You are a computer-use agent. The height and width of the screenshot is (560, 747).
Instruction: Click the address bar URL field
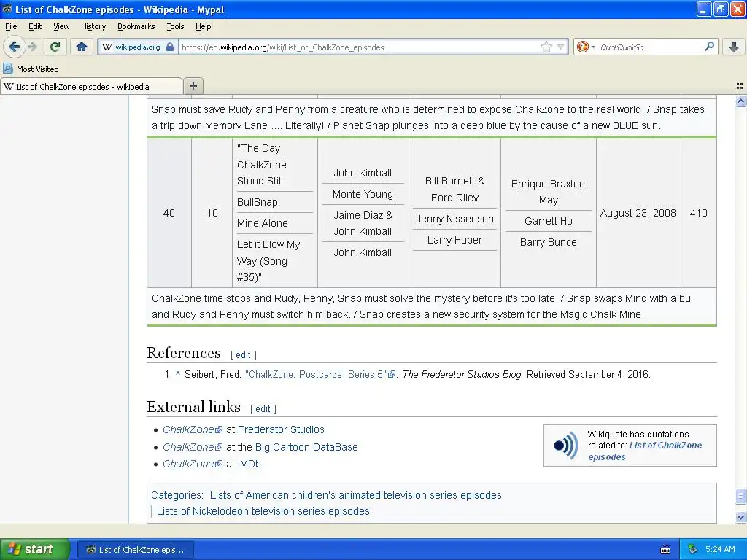[x=360, y=47]
